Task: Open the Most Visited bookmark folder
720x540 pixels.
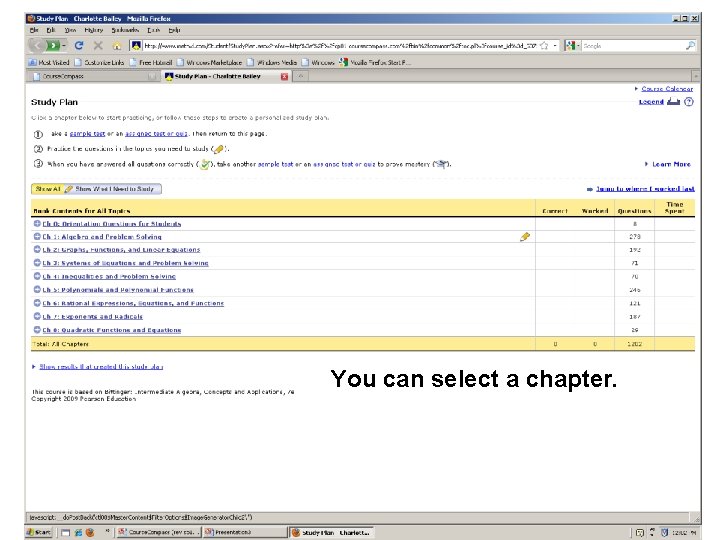Action: coord(49,62)
